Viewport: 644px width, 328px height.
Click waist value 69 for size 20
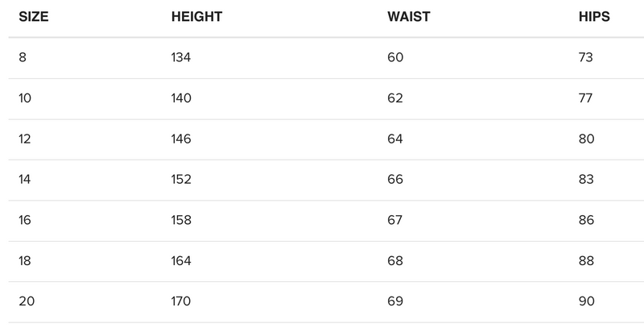click(395, 301)
